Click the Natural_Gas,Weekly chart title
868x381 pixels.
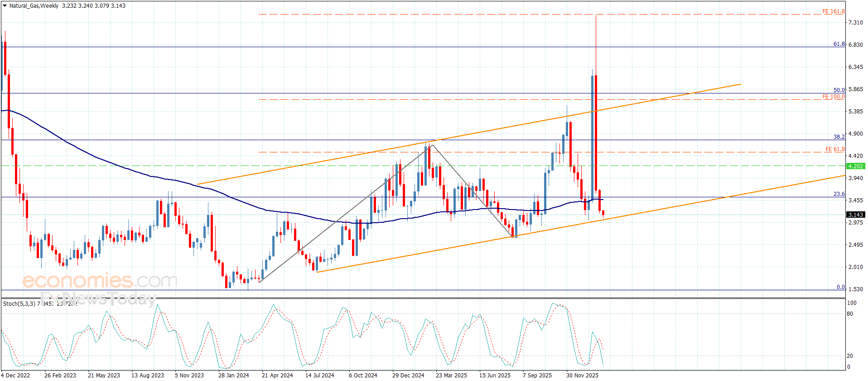pyautogui.click(x=34, y=6)
